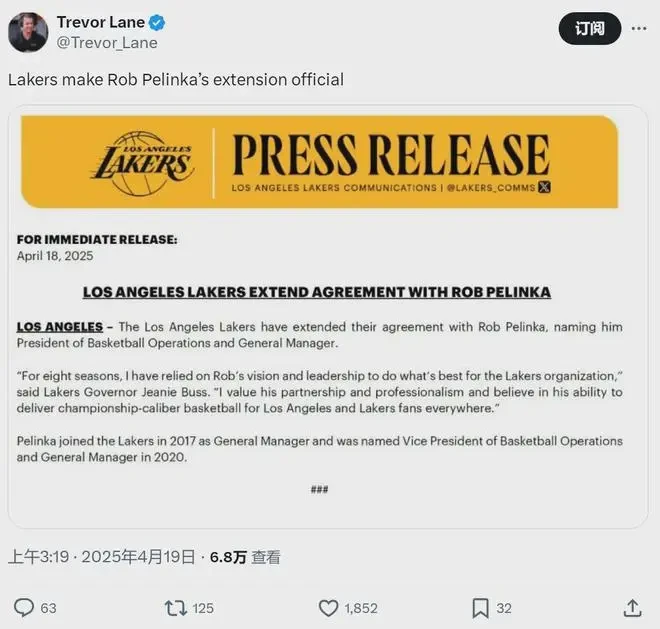The image size is (660, 629).
Task: Open the reply comment icon
Action: 24,608
